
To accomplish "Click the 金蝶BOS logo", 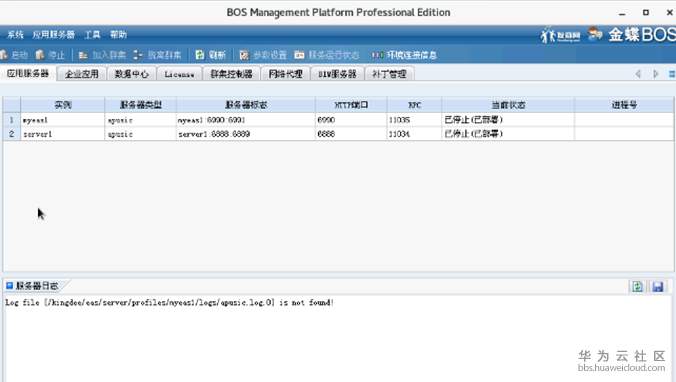I will pyautogui.click(x=642, y=34).
